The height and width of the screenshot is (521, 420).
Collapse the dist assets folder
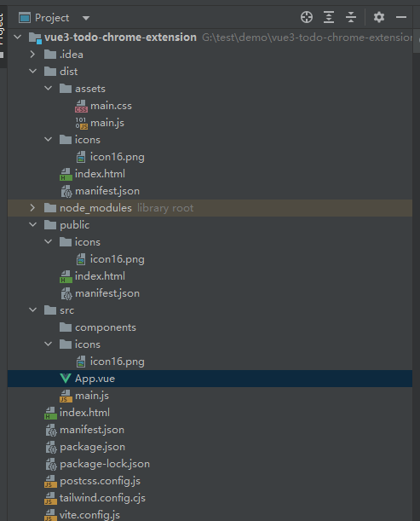49,89
